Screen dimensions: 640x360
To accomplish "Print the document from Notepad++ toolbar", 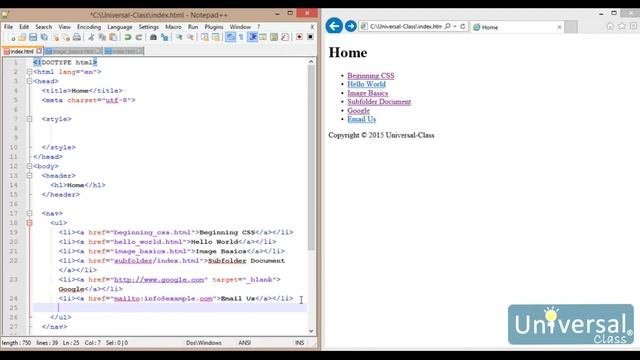I will pos(77,37).
